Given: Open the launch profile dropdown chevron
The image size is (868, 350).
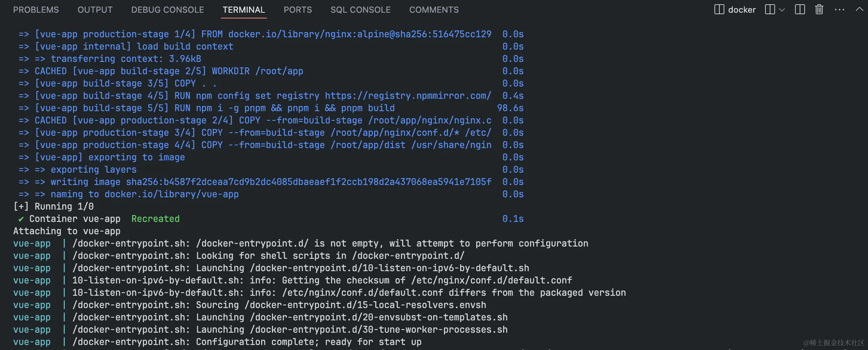Looking at the screenshot, I should (x=782, y=10).
